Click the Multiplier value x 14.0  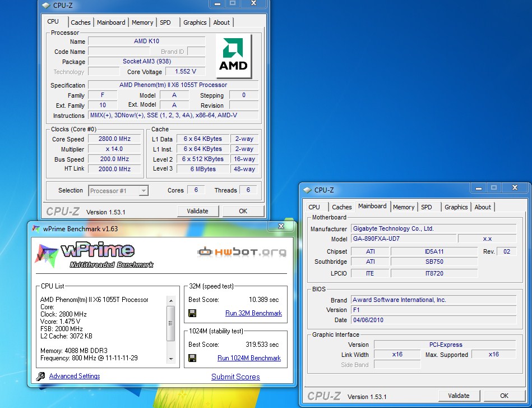pyautogui.click(x=114, y=149)
